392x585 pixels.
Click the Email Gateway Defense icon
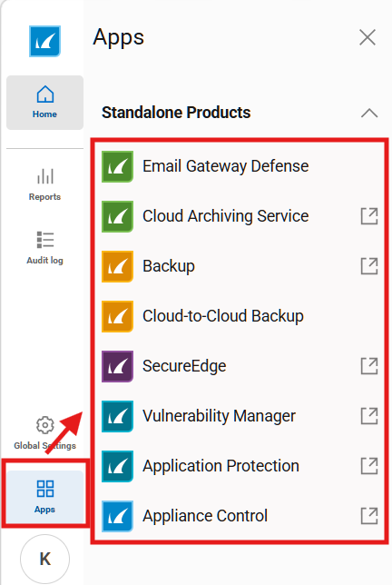pos(117,166)
